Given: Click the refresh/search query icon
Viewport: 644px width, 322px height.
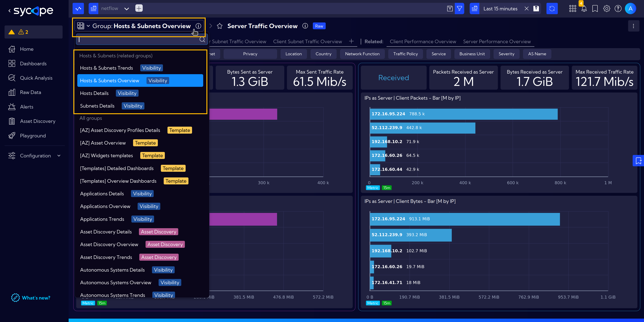Looking at the screenshot, I should 552,8.
